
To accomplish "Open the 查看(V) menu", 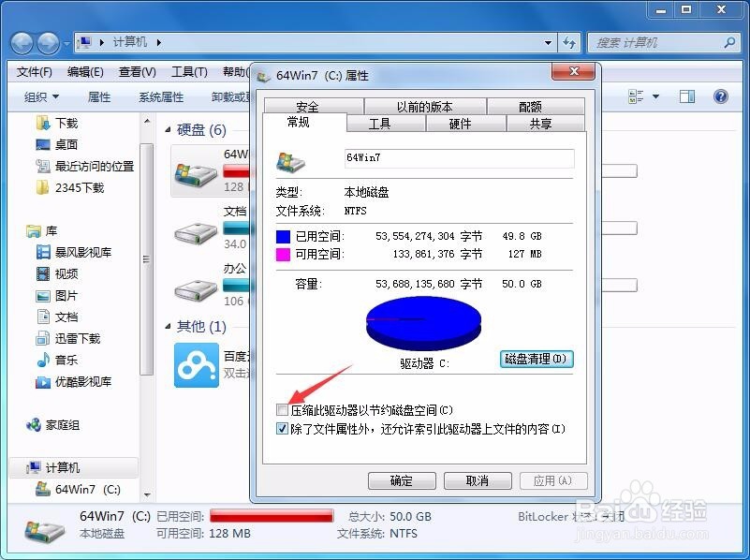I will [x=138, y=72].
